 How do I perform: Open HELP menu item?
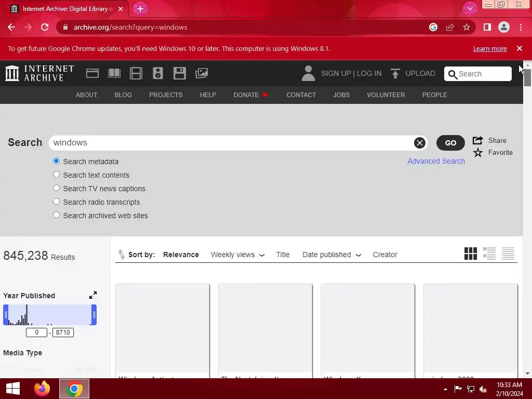pos(208,95)
